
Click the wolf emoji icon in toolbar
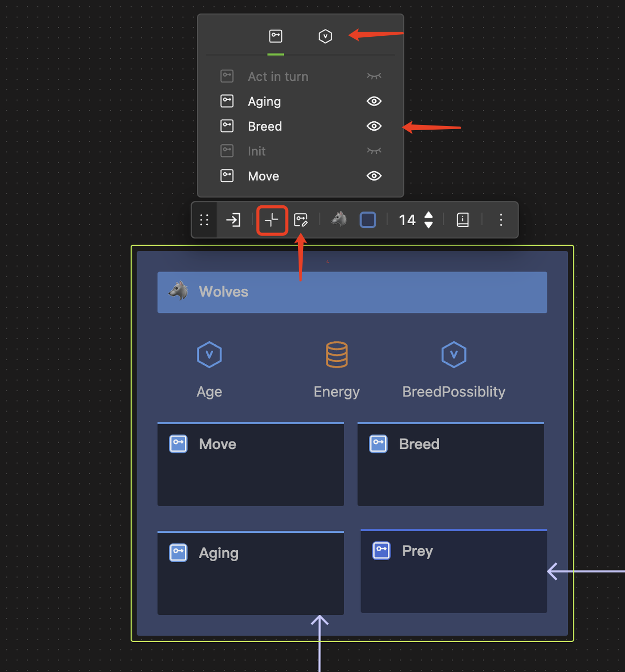click(339, 219)
